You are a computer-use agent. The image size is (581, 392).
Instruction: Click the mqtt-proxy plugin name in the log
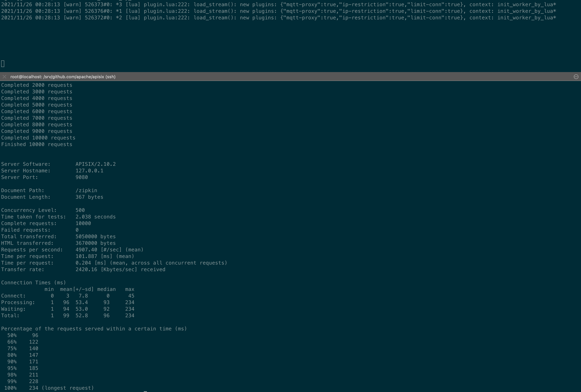click(297, 4)
